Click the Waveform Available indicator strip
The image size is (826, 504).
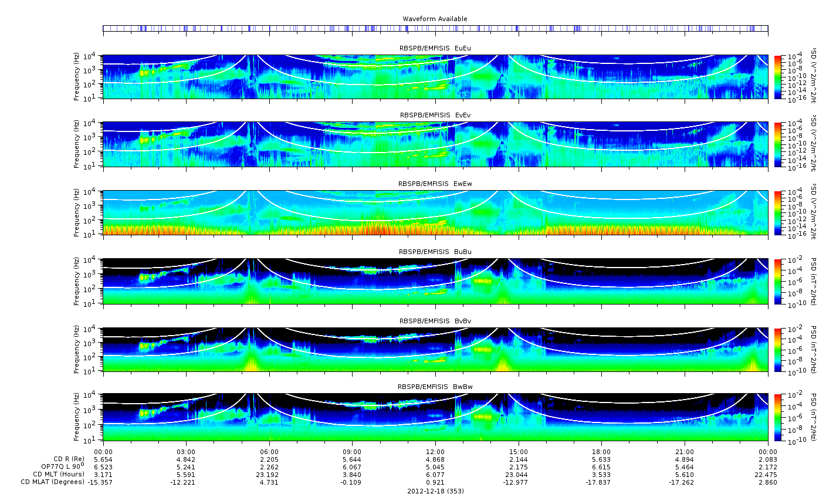(x=435, y=28)
